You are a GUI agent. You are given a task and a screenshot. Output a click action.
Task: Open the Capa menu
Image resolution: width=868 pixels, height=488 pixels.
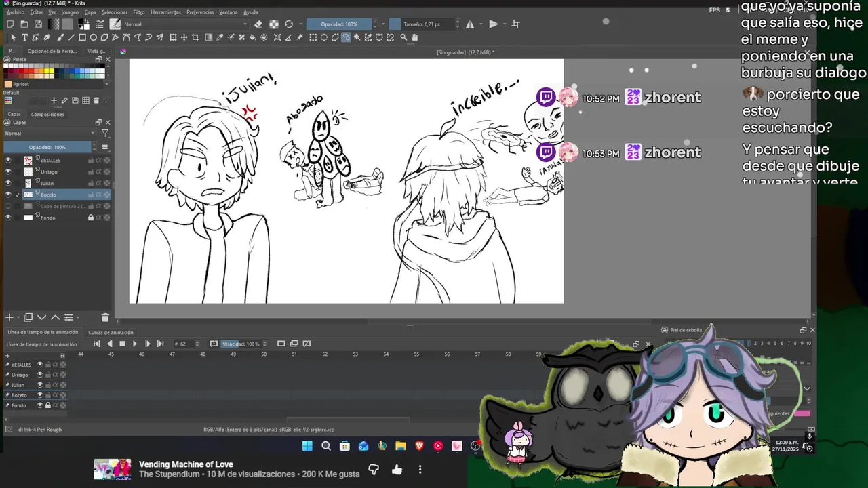90,12
